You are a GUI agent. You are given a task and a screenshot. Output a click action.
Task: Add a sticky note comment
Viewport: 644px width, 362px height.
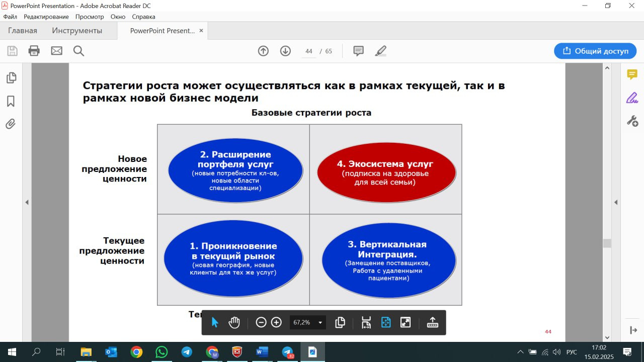(x=358, y=51)
